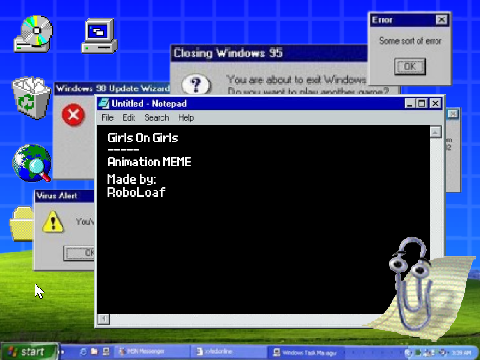This screenshot has width=480, height=360.
Task: Click the Clippy paperclip assistant
Action: 411,283
